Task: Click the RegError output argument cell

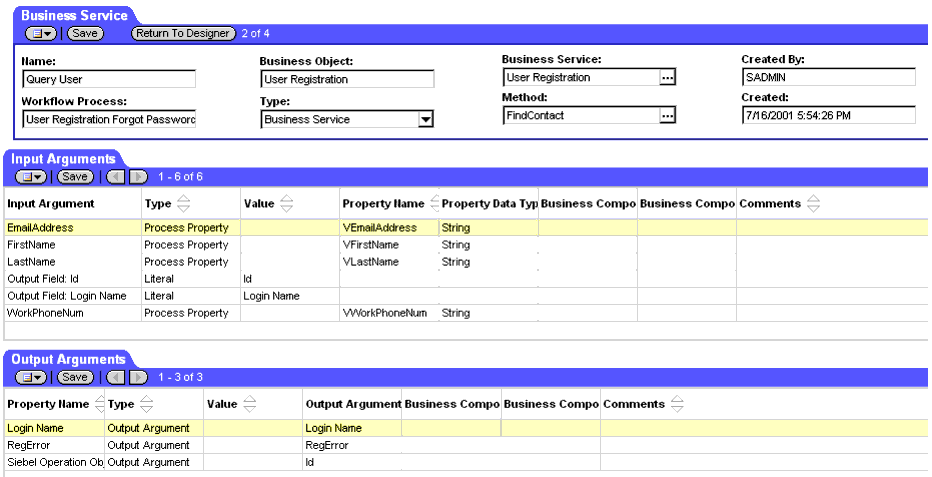Action: tap(352, 446)
